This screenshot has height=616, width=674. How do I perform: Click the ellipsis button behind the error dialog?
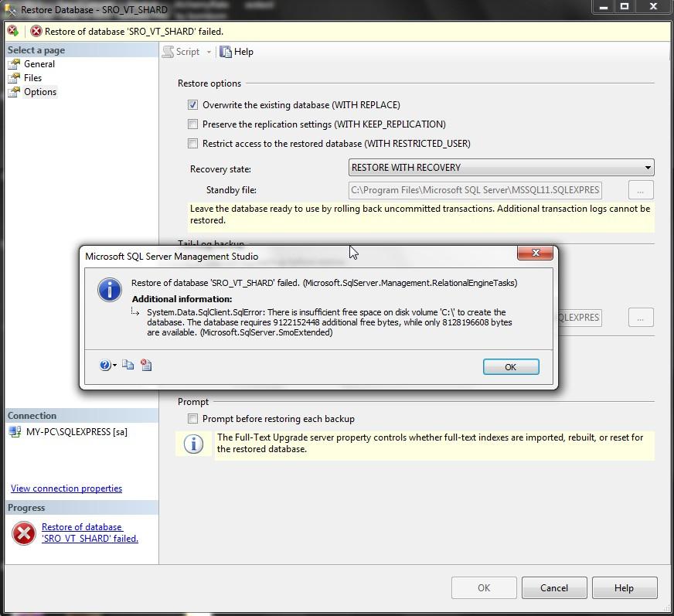pos(641,317)
